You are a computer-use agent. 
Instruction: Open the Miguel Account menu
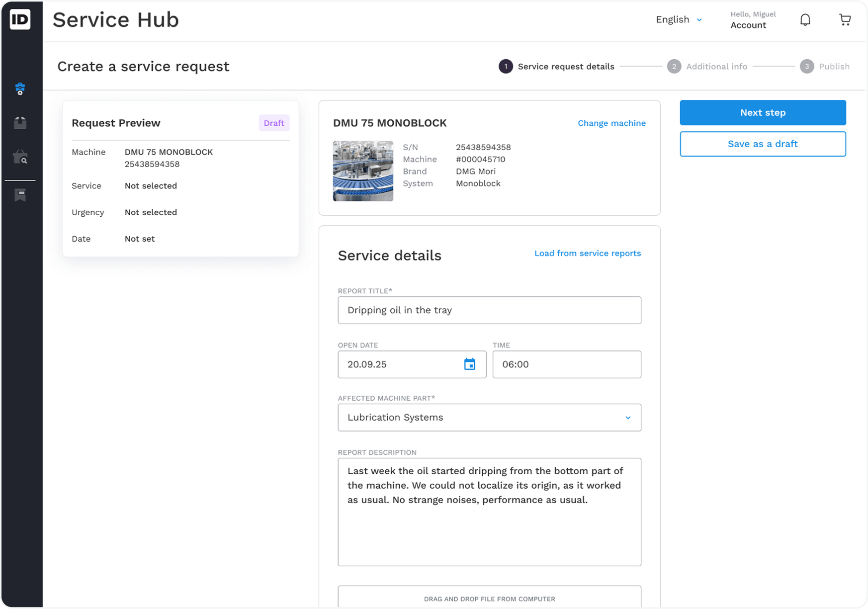click(x=752, y=20)
